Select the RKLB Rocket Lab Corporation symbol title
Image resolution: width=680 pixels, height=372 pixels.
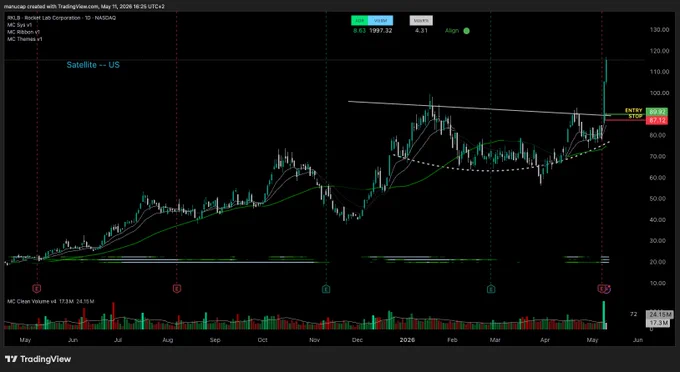click(62, 18)
